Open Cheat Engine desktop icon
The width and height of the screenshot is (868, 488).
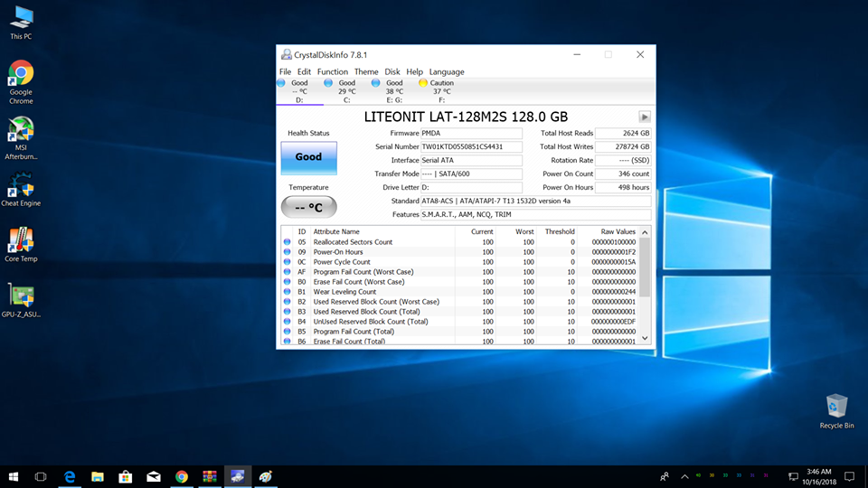21,187
